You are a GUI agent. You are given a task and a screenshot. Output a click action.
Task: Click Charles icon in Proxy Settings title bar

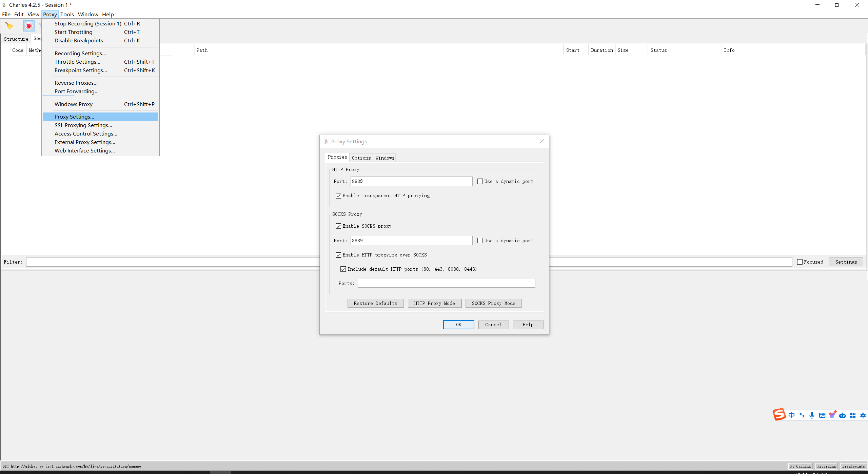click(x=326, y=142)
